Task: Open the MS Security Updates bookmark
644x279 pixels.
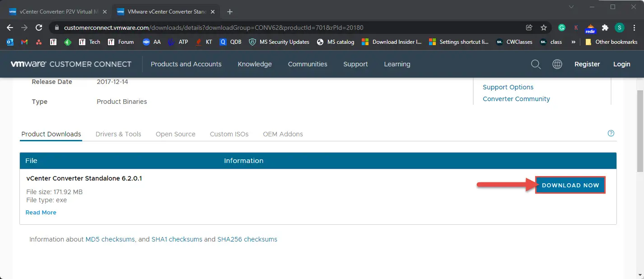Action: tap(279, 42)
